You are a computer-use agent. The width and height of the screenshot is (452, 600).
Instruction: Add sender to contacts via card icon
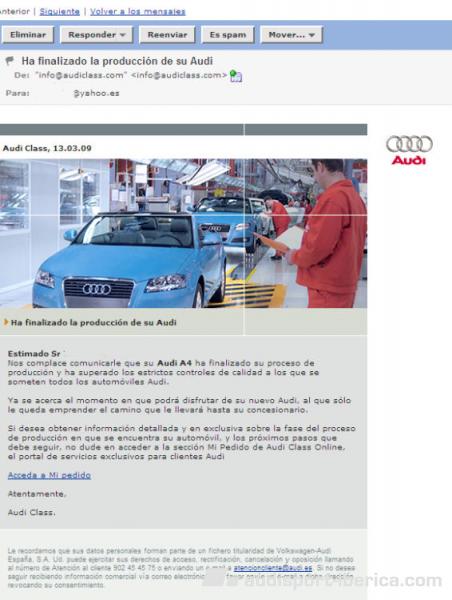coord(236,76)
